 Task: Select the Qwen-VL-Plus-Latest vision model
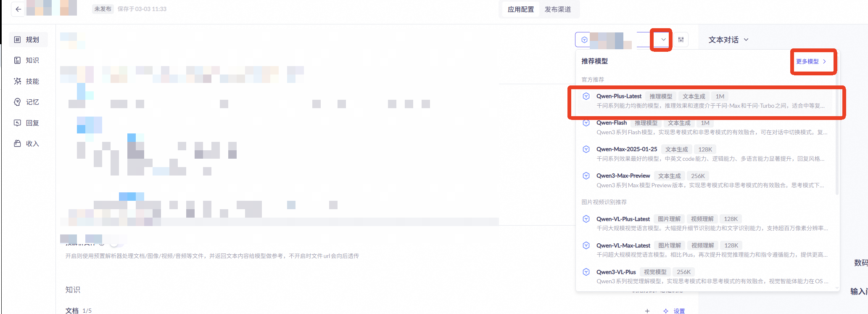click(x=705, y=224)
